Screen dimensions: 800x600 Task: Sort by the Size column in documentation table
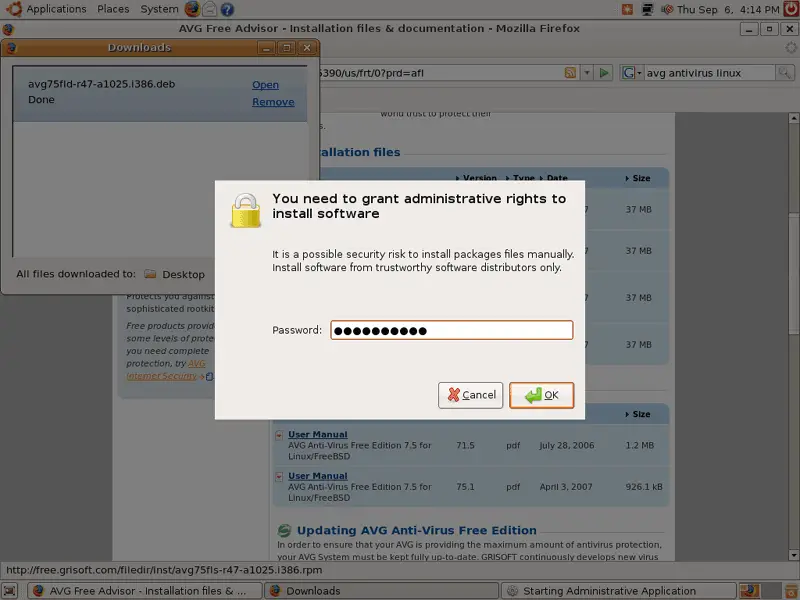pos(637,414)
